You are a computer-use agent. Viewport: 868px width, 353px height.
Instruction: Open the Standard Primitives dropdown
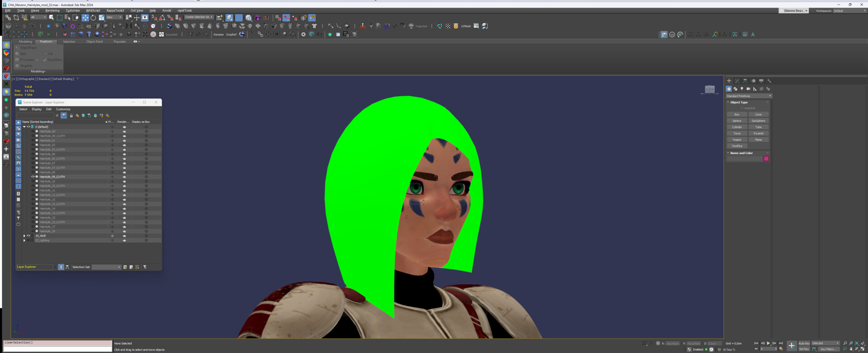click(749, 96)
